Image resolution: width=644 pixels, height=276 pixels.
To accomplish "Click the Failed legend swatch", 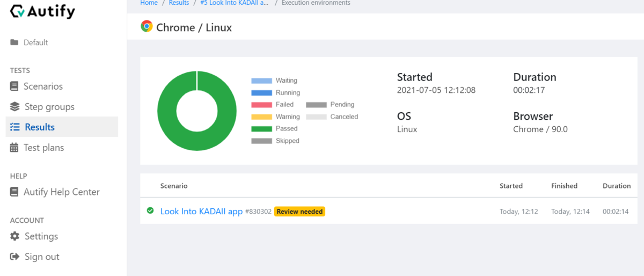I will click(261, 105).
